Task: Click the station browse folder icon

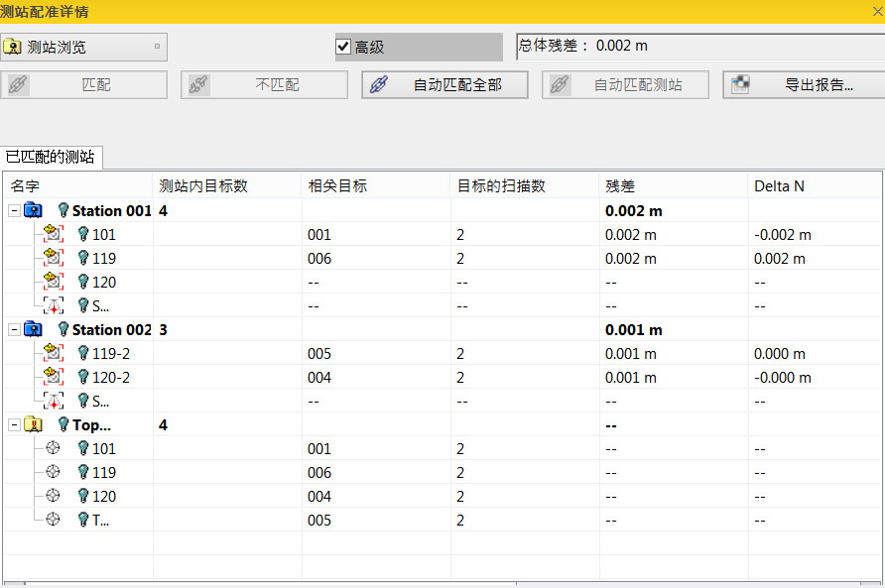Action: coord(13,47)
